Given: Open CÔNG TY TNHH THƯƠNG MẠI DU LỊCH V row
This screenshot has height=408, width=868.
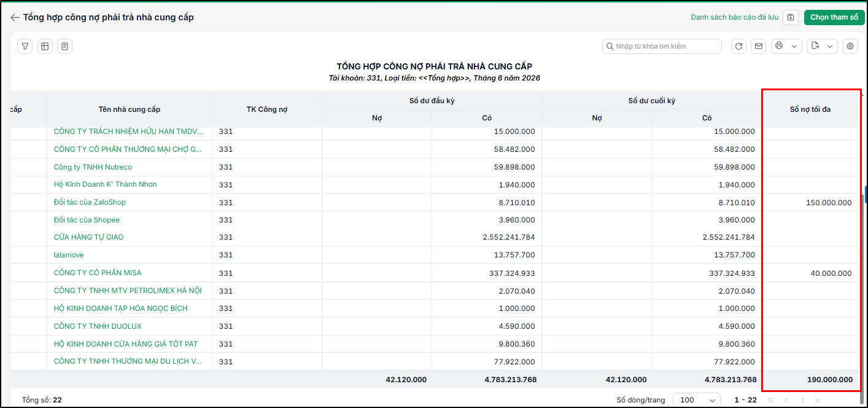Looking at the screenshot, I should click(x=128, y=362).
